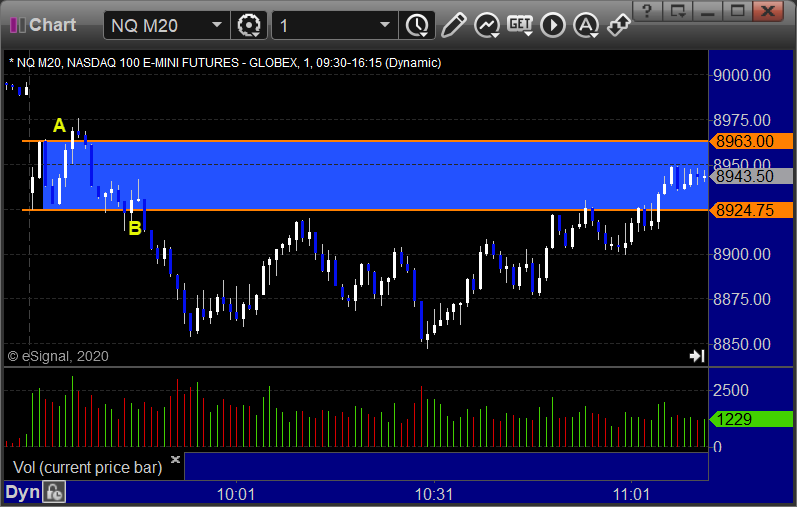
Task: Open the symbol settings gear icon
Action: [249, 25]
